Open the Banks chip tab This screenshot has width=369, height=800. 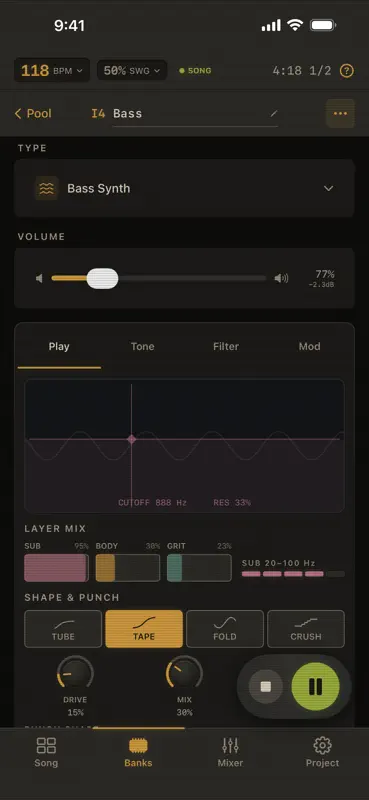tap(138, 753)
